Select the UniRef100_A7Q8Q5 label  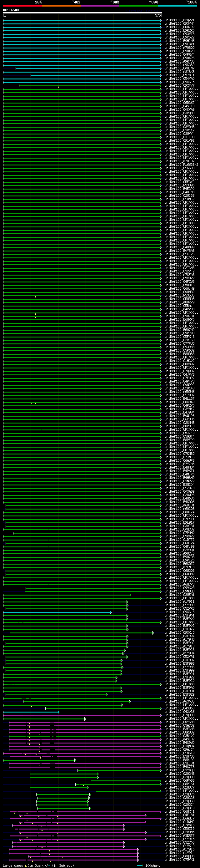[x=179, y=48]
